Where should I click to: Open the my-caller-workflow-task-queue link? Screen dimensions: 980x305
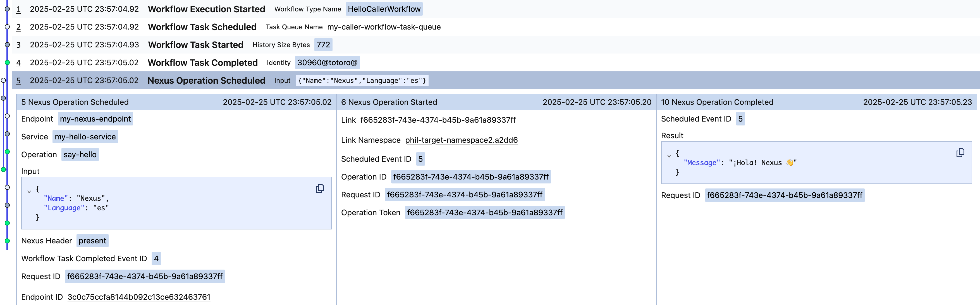[384, 27]
